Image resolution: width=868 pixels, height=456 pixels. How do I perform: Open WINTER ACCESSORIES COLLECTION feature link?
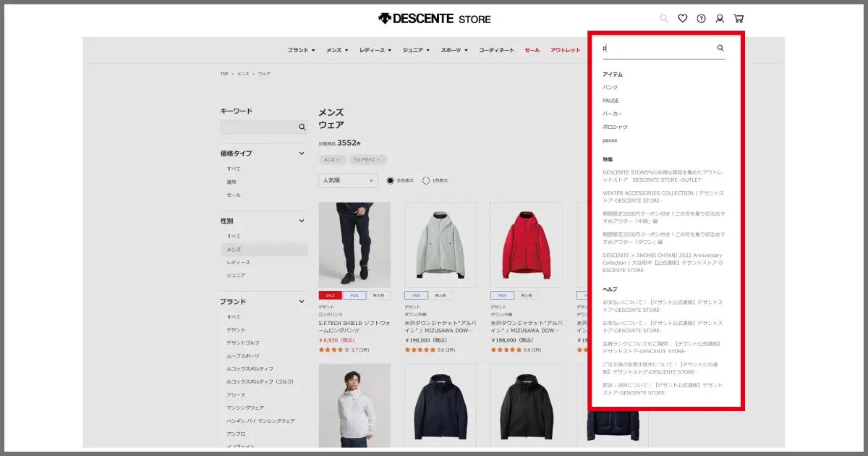pos(663,197)
